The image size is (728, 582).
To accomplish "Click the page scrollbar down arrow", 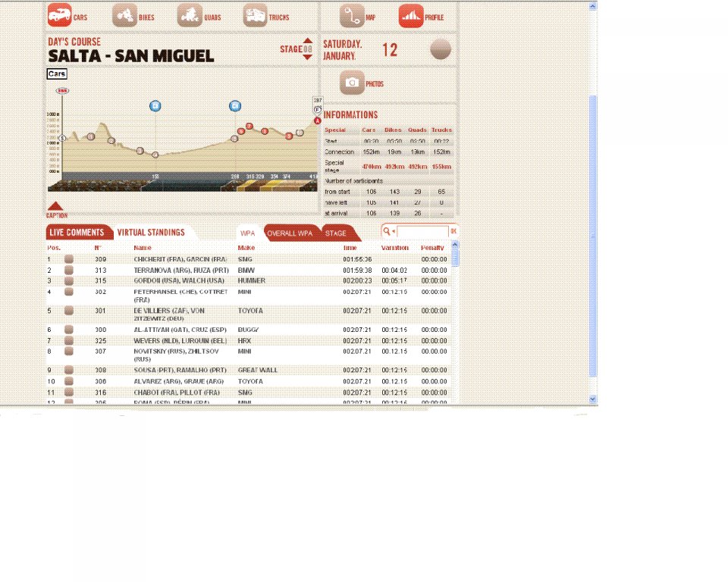I will click(x=592, y=399).
